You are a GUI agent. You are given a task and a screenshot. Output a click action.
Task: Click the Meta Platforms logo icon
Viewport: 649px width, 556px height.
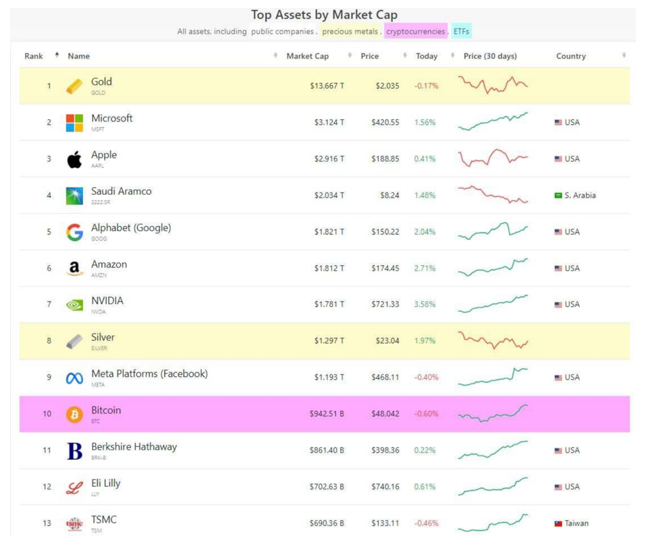pos(74,378)
